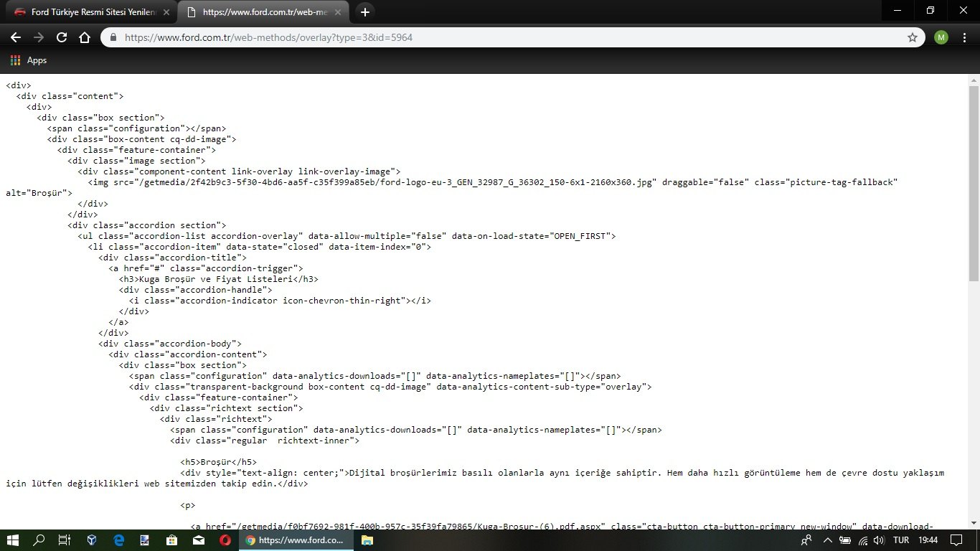Click the '<div class="accordion-handle">' line

[x=196, y=290]
